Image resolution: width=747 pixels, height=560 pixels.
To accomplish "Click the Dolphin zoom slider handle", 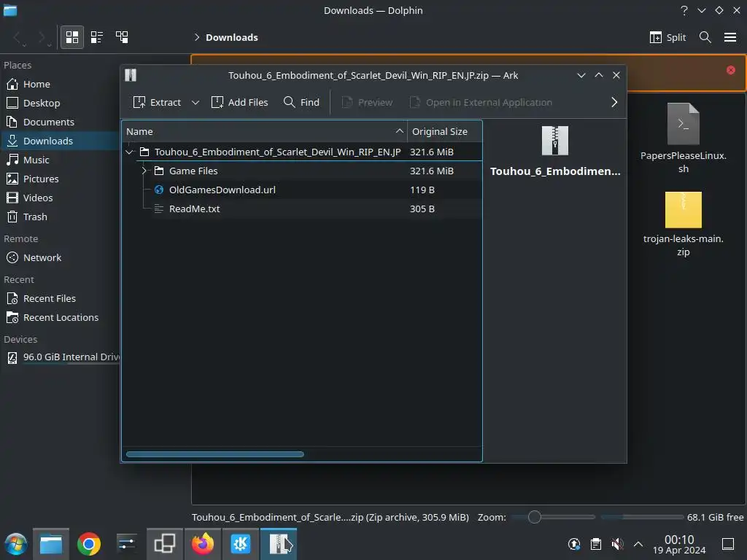I will (535, 517).
